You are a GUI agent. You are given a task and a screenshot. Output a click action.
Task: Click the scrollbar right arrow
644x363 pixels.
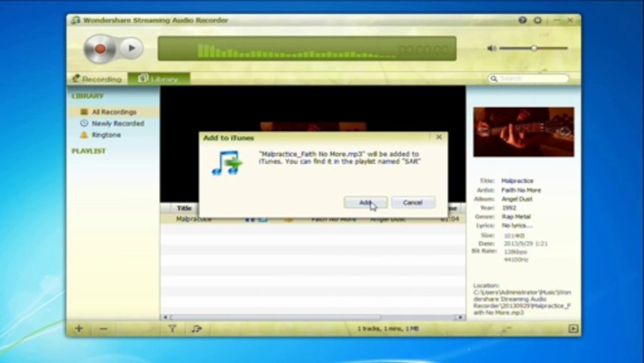pyautogui.click(x=459, y=318)
